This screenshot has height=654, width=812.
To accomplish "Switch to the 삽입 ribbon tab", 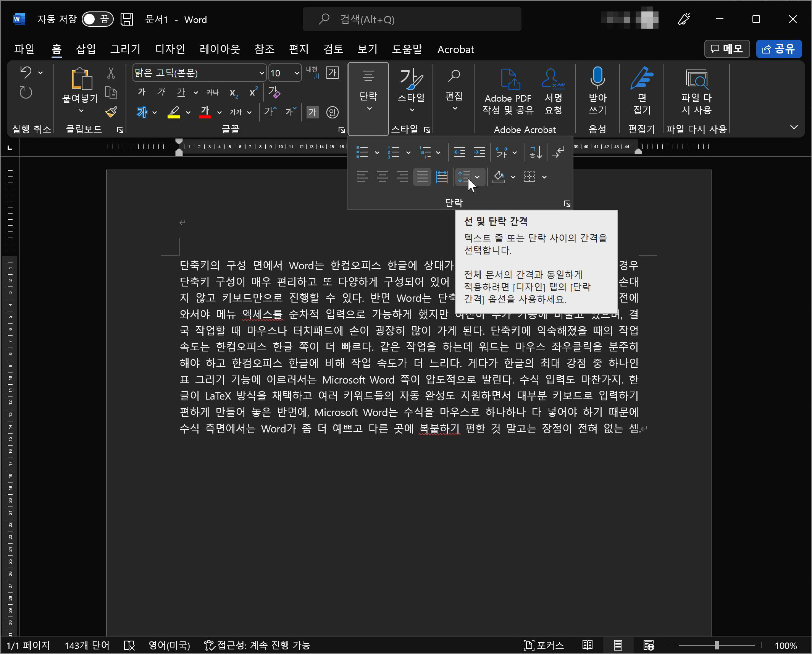I will pos(85,49).
